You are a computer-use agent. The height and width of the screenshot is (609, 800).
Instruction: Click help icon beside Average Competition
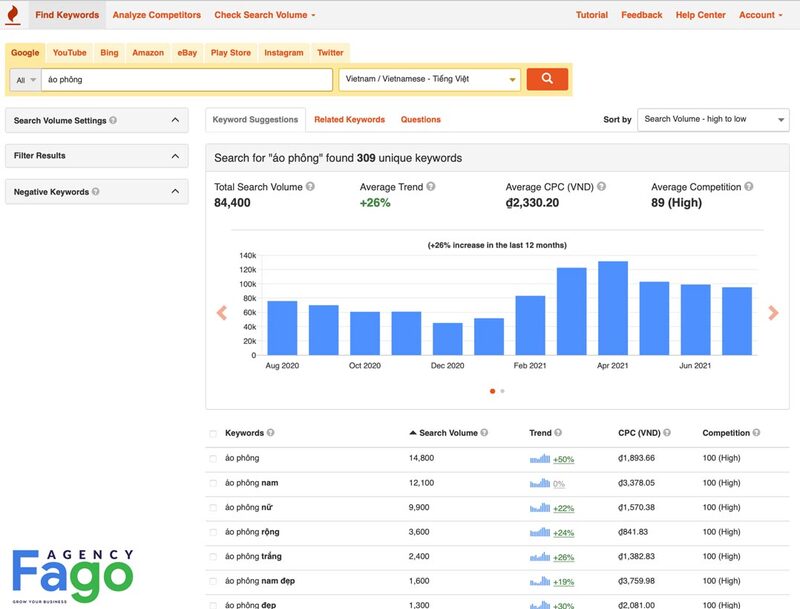tap(749, 187)
